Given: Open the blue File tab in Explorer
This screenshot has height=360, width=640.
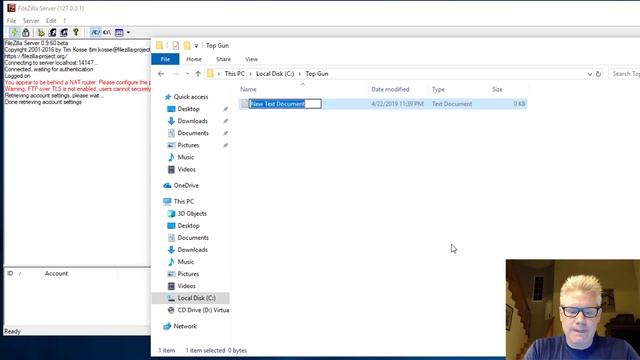Looking at the screenshot, I should 165,59.
